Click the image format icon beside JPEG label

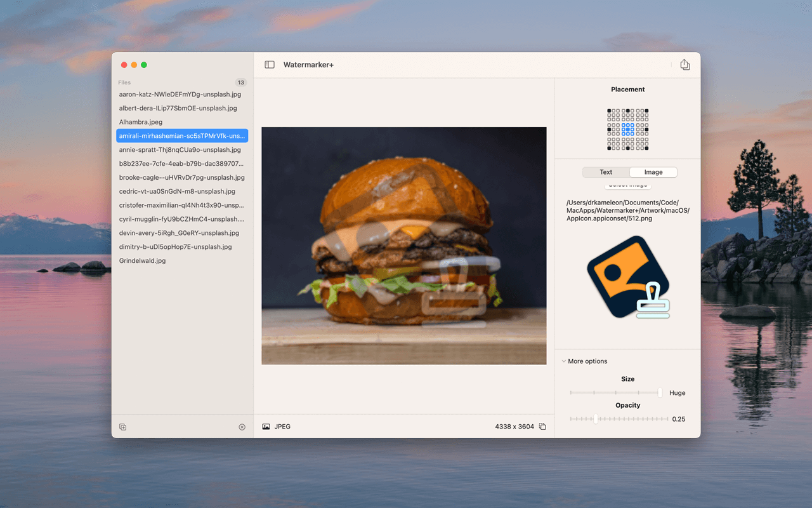[266, 426]
